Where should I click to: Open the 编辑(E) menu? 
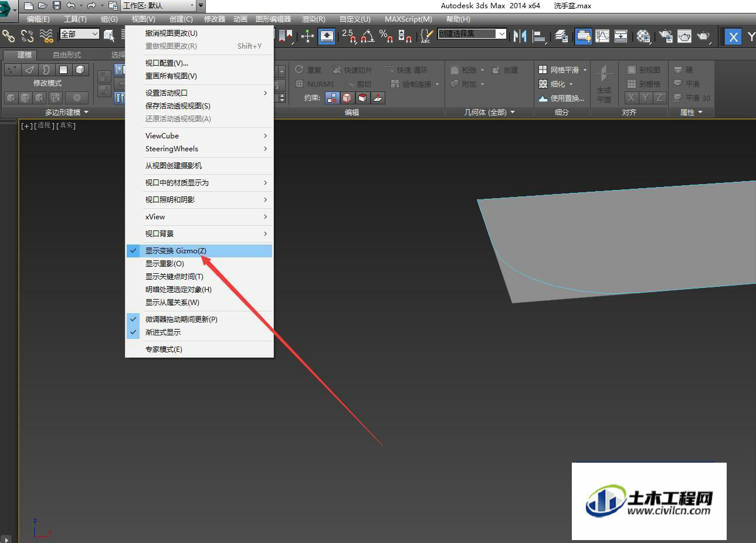click(x=38, y=19)
